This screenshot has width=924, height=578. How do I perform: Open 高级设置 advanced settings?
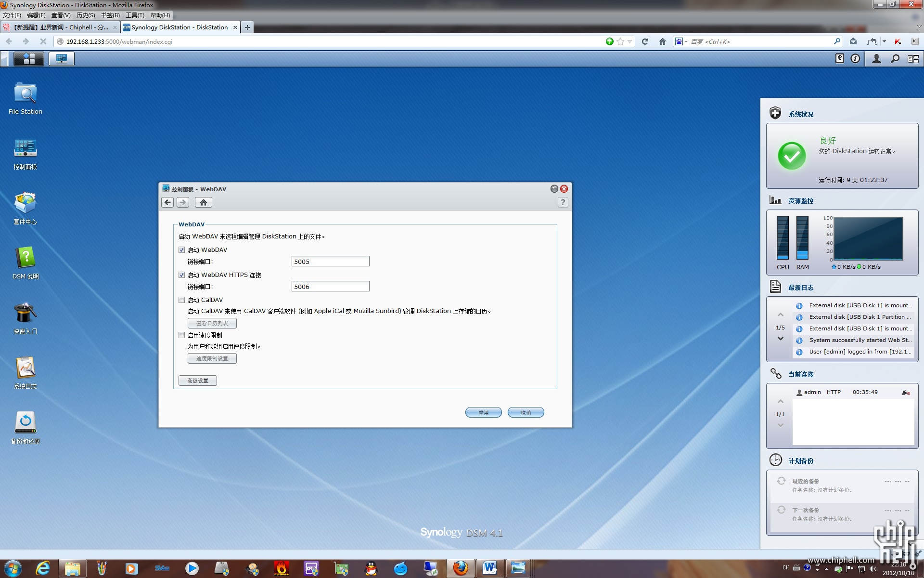click(198, 381)
